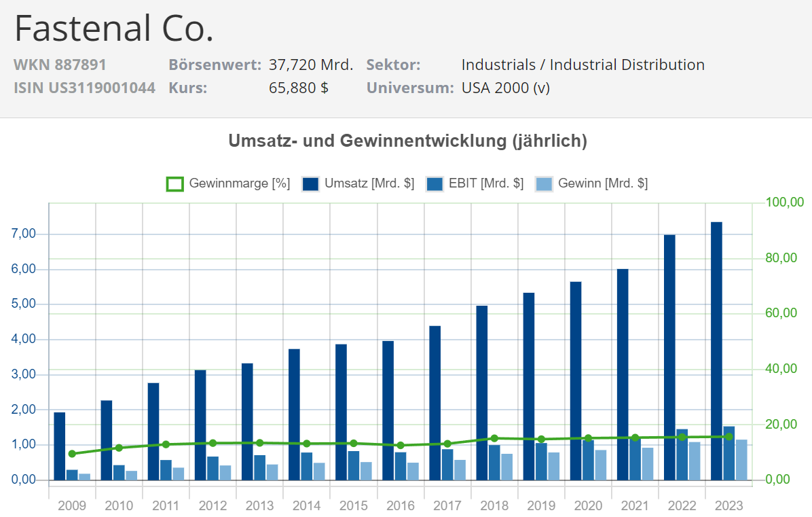Image resolution: width=812 pixels, height=517 pixels.
Task: Click the Umsatz [Mrd. $] legend label
Action: (x=369, y=183)
